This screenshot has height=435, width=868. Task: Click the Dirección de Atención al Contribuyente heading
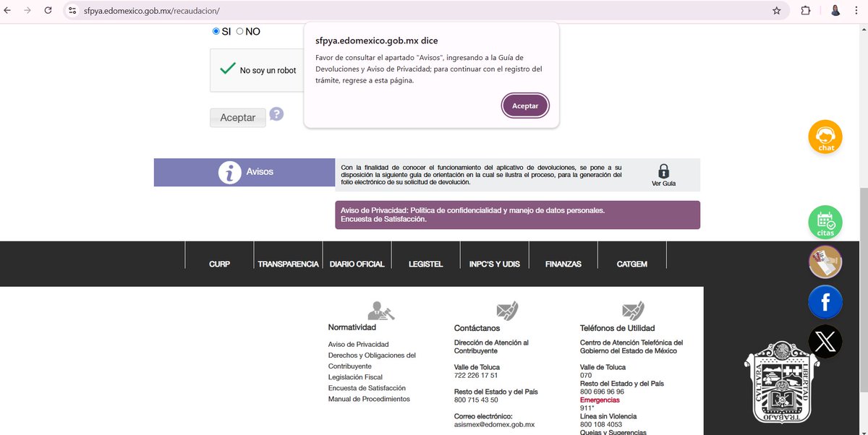[x=491, y=346]
